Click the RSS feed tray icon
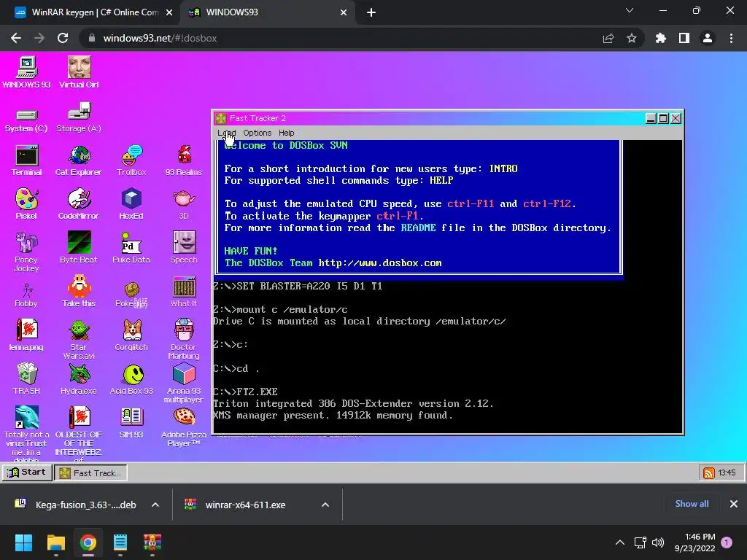 [709, 472]
